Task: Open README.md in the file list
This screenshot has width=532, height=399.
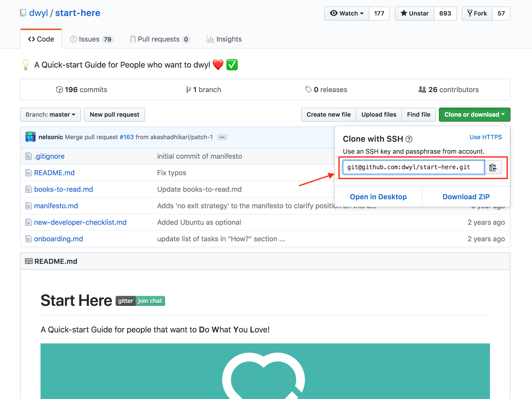Action: tap(54, 173)
